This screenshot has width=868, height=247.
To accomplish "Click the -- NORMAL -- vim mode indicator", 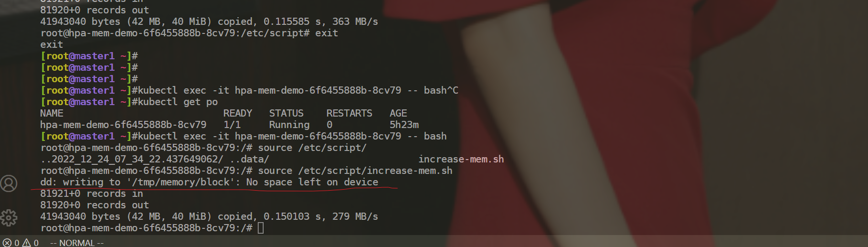I will [x=77, y=243].
